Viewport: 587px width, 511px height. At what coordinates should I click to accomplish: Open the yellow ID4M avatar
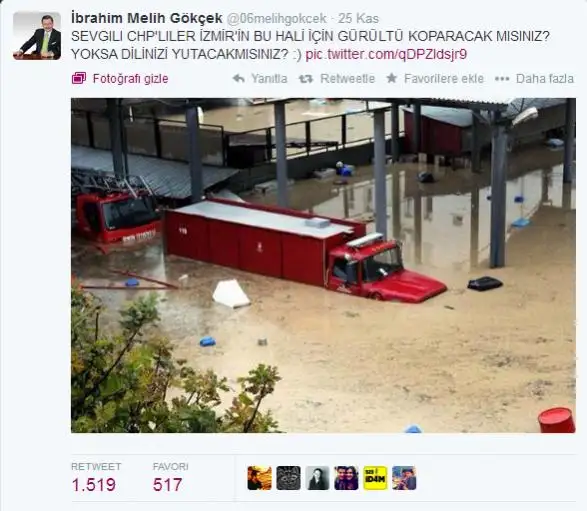(375, 478)
